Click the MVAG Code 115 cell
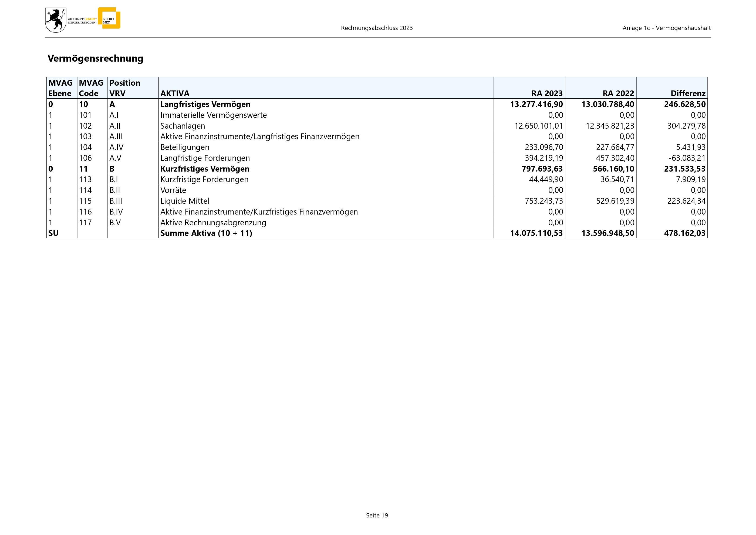Viewport: 756px width, 535px height. pos(85,201)
